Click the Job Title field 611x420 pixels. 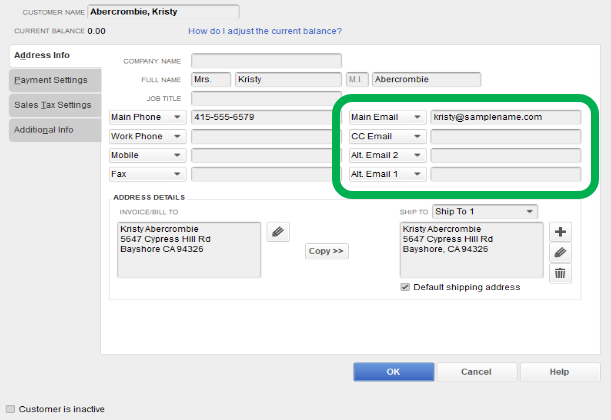[x=266, y=98]
